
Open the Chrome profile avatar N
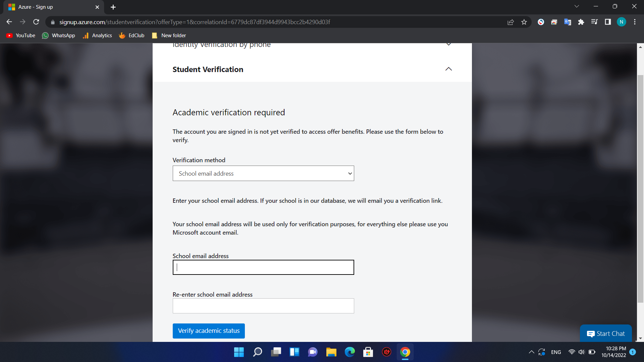[x=621, y=22]
